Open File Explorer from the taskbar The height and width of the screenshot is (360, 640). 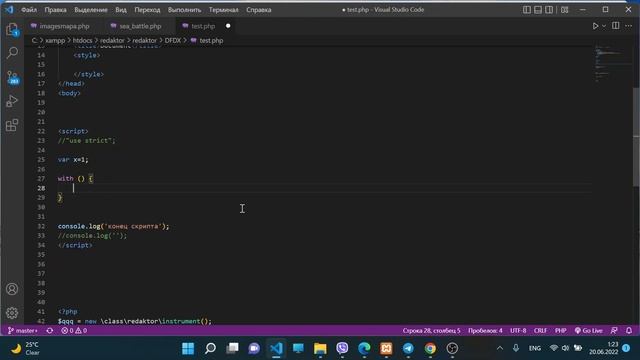(x=320, y=348)
